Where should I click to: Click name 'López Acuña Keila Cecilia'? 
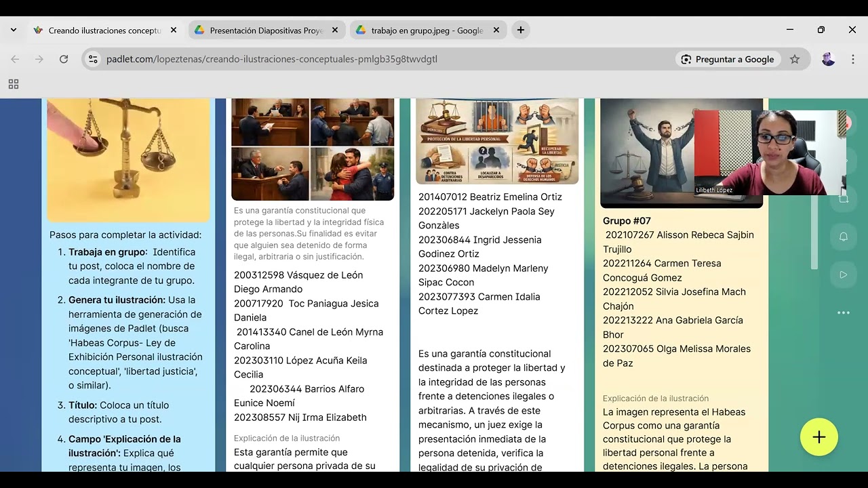[x=300, y=367]
